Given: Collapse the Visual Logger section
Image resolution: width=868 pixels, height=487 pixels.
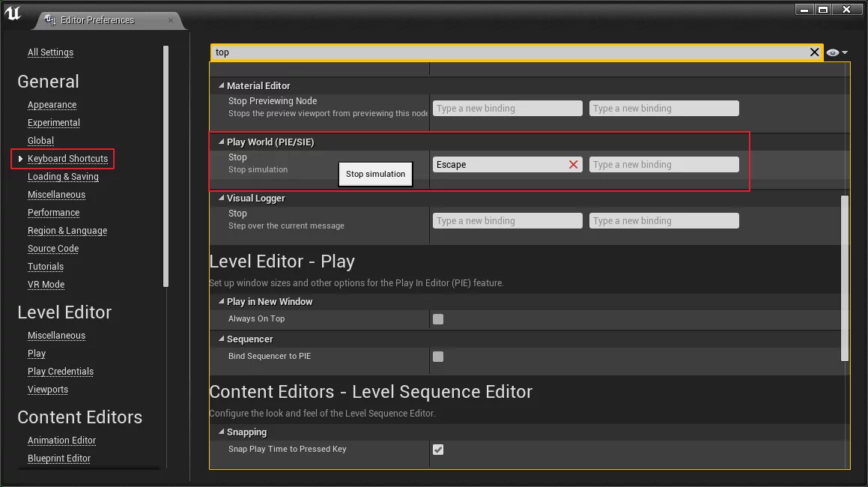Looking at the screenshot, I should pyautogui.click(x=221, y=199).
